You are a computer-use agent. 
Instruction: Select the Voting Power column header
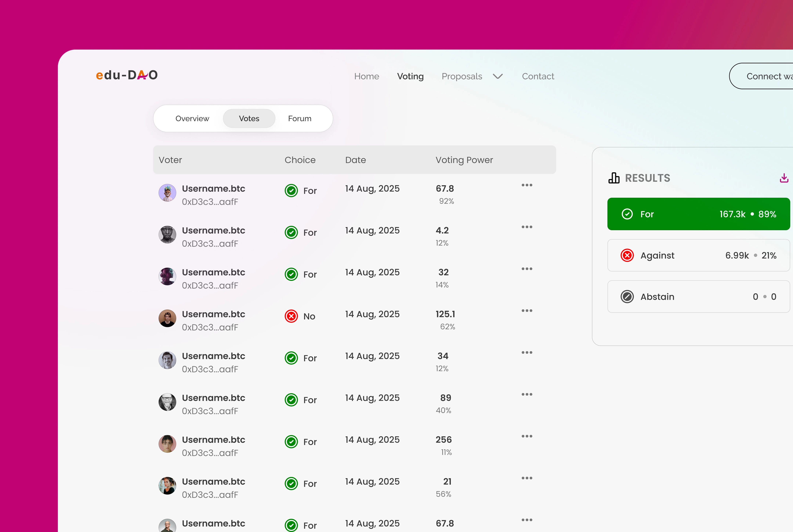coord(464,160)
